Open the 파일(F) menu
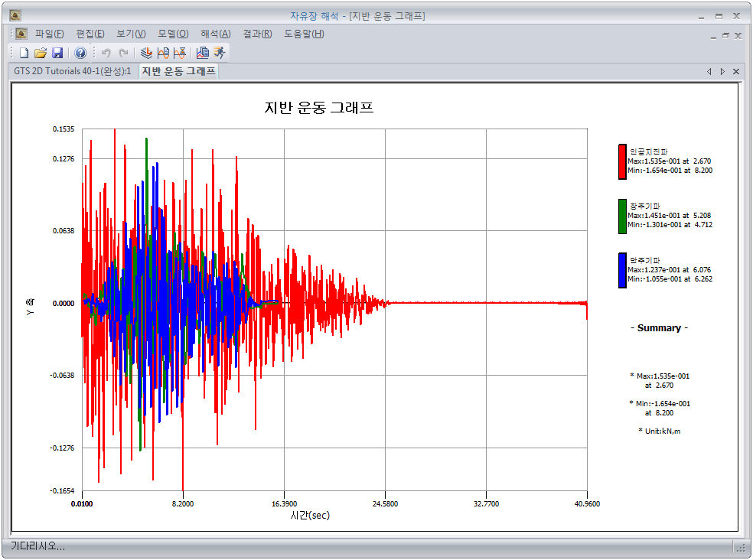The height and width of the screenshot is (560, 753). 50,34
